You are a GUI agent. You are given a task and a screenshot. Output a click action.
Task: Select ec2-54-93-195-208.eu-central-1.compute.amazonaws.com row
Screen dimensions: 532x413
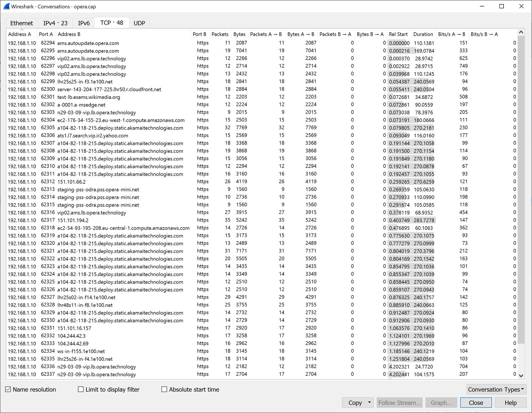tap(262, 228)
